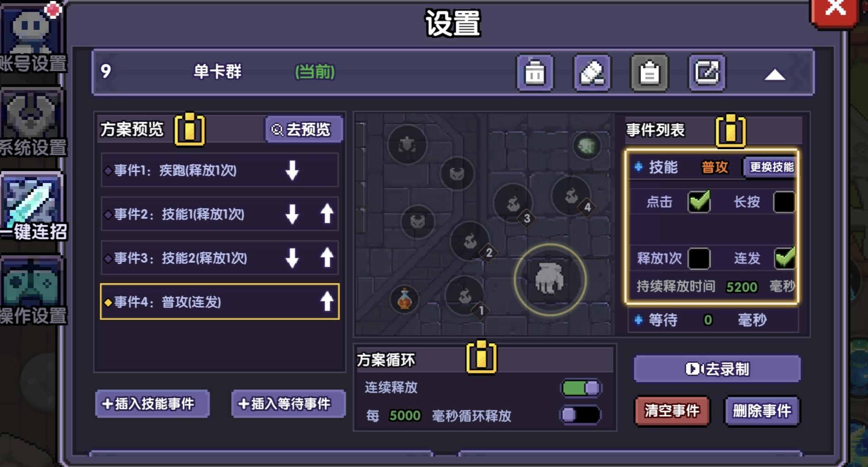The image size is (868, 467).
Task: Open the info icon beside 方案循环
Action: 481,357
